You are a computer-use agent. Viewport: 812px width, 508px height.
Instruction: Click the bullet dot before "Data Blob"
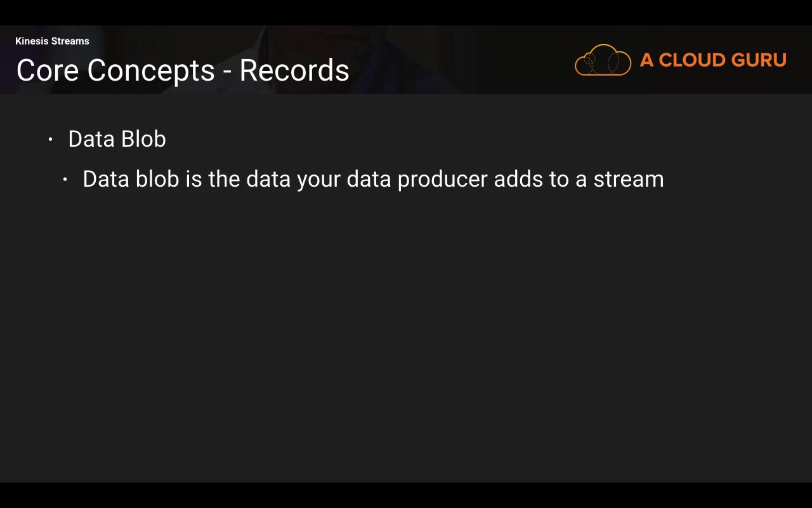pyautogui.click(x=51, y=139)
